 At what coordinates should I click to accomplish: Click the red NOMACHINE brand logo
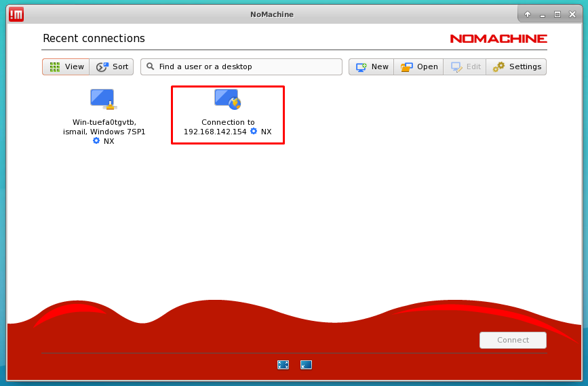498,39
